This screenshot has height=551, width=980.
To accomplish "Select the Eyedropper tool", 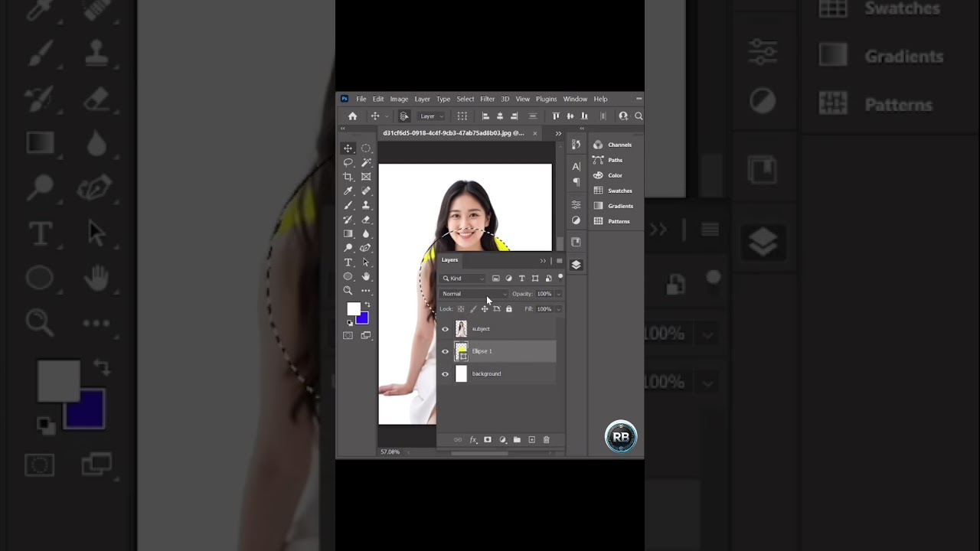I will [x=348, y=191].
